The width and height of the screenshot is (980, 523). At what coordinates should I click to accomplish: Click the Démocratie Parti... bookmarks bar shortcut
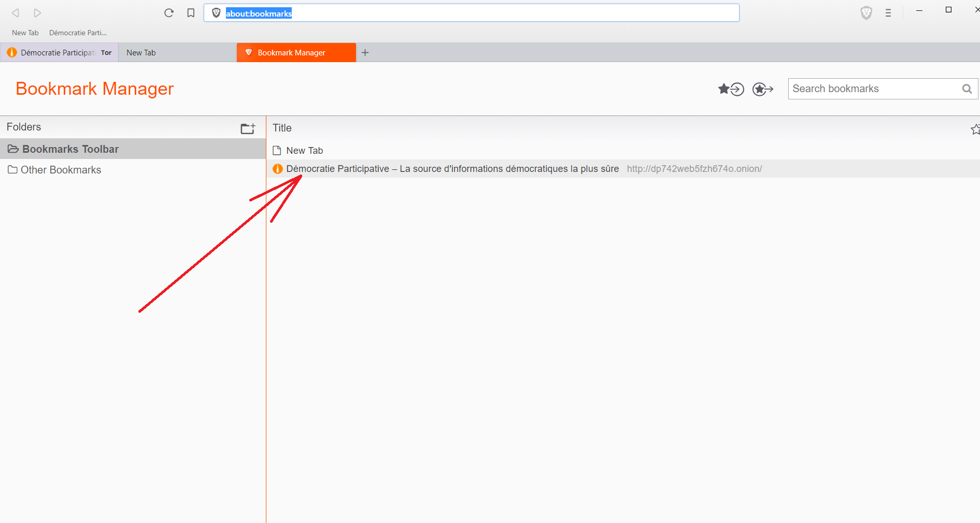(78, 33)
